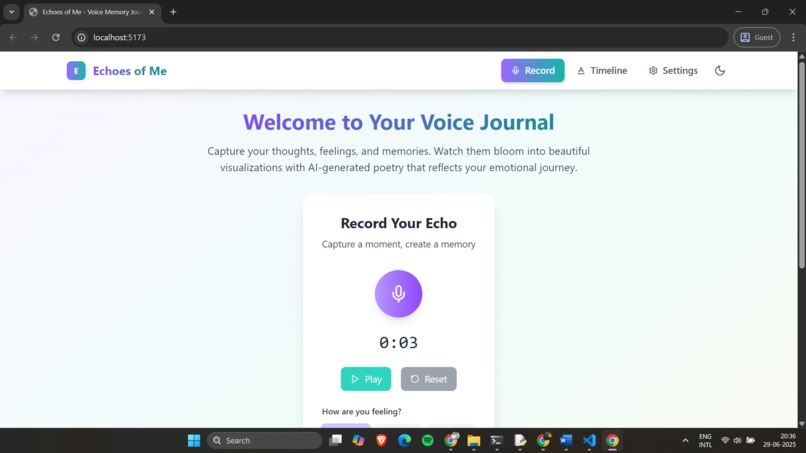Image resolution: width=806 pixels, height=453 pixels.
Task: Select the Echoes of Me browser tab
Action: coord(93,12)
